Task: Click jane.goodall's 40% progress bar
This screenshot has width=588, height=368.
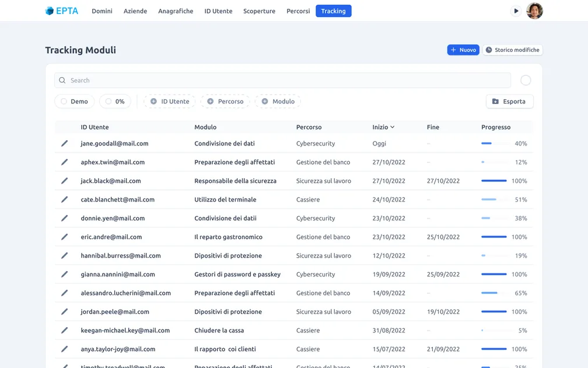Action: [x=494, y=143]
